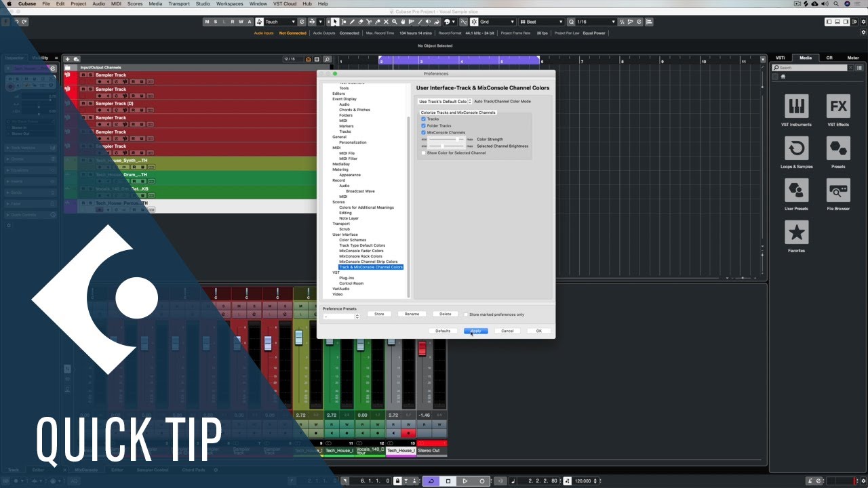868x488 pixels.
Task: Click the preset Delete button
Action: click(446, 314)
